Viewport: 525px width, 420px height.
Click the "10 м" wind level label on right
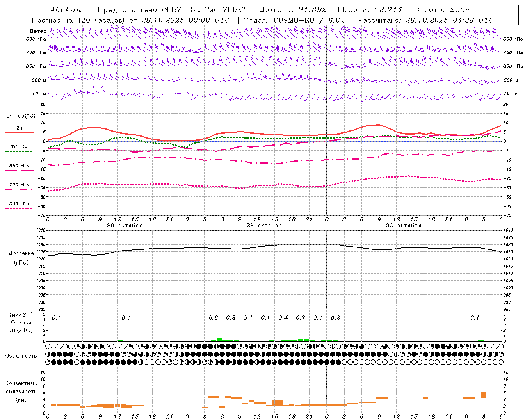click(510, 94)
